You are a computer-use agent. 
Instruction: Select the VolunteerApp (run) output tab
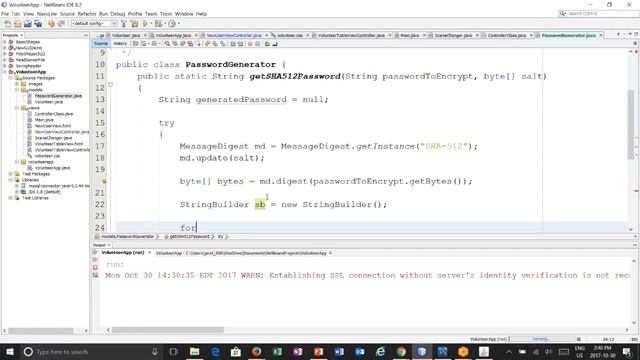click(x=122, y=253)
